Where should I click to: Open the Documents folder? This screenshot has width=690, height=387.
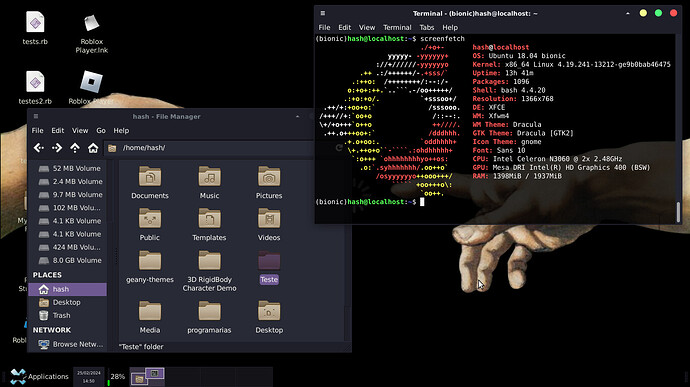coord(150,183)
